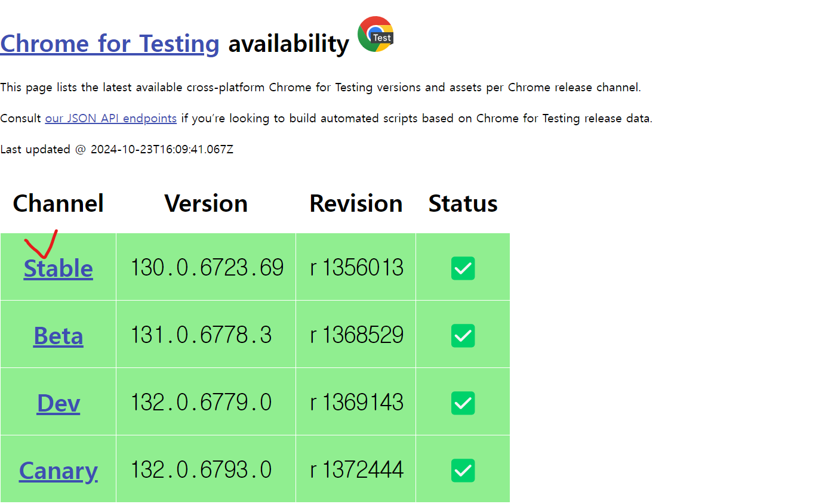Click the Version column header
This screenshot has width=828, height=504.
(206, 203)
